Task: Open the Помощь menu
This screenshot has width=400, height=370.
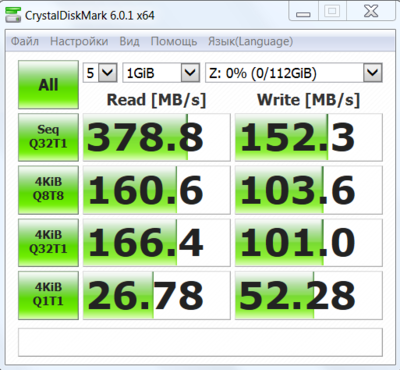Action: pyautogui.click(x=174, y=41)
